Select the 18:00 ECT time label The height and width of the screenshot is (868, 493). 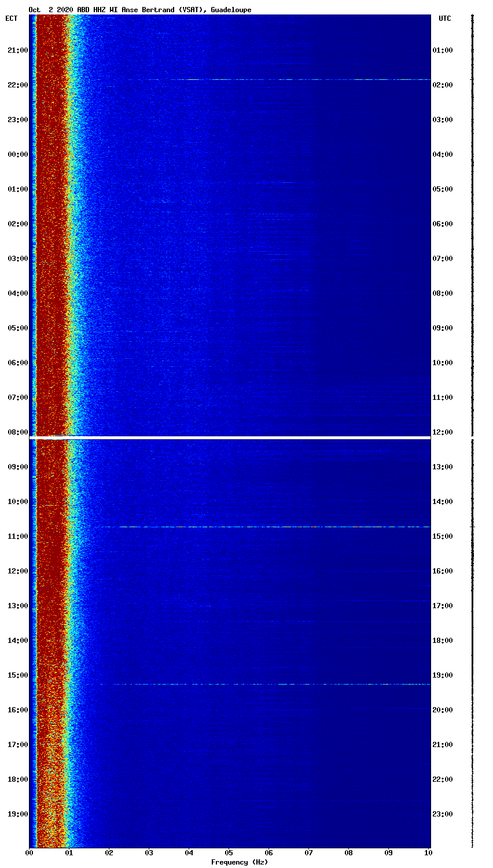(x=17, y=779)
